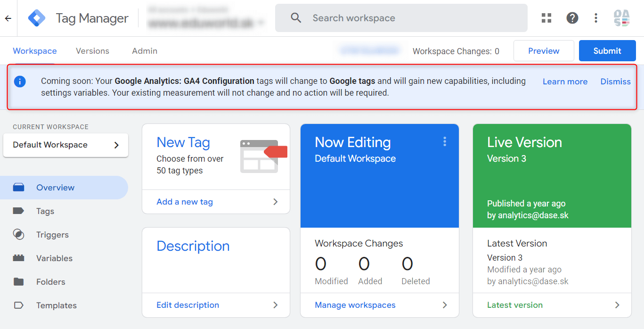This screenshot has height=329, width=644.
Task: Click the Tags label icon in sidebar
Action: click(18, 211)
